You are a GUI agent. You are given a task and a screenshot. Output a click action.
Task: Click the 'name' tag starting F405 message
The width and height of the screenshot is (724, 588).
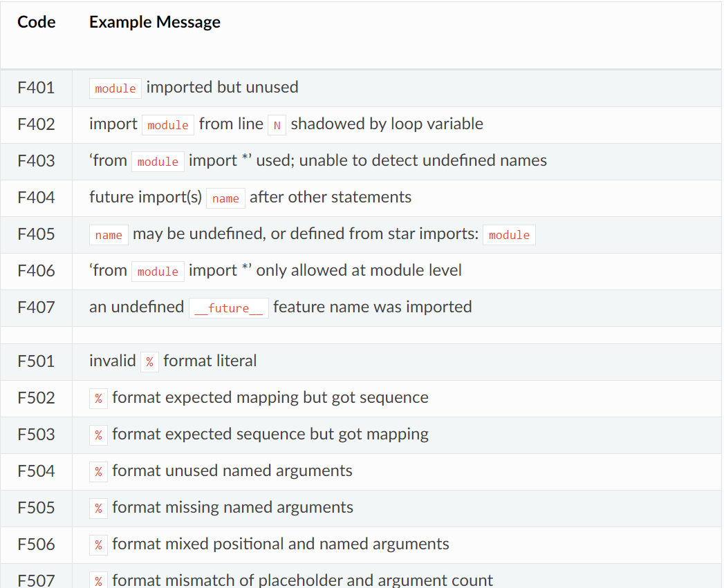[x=109, y=235]
